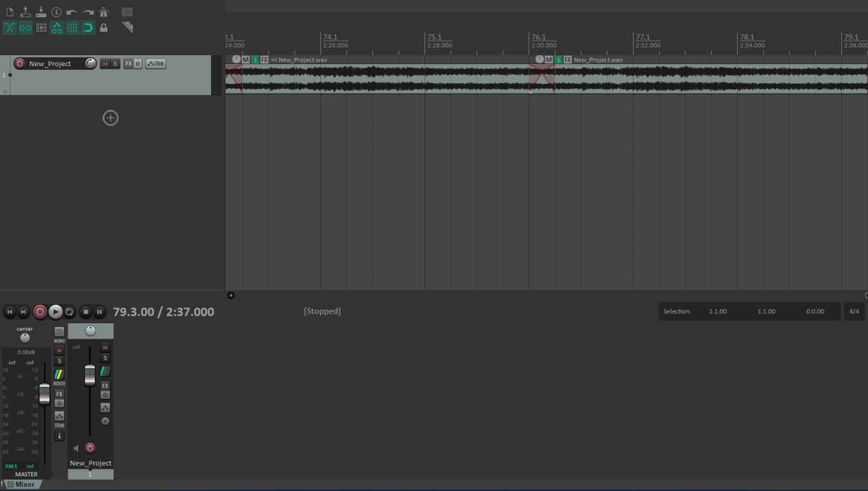The image size is (868, 491).
Task: Click the New Project toolbar icon
Action: 10,12
